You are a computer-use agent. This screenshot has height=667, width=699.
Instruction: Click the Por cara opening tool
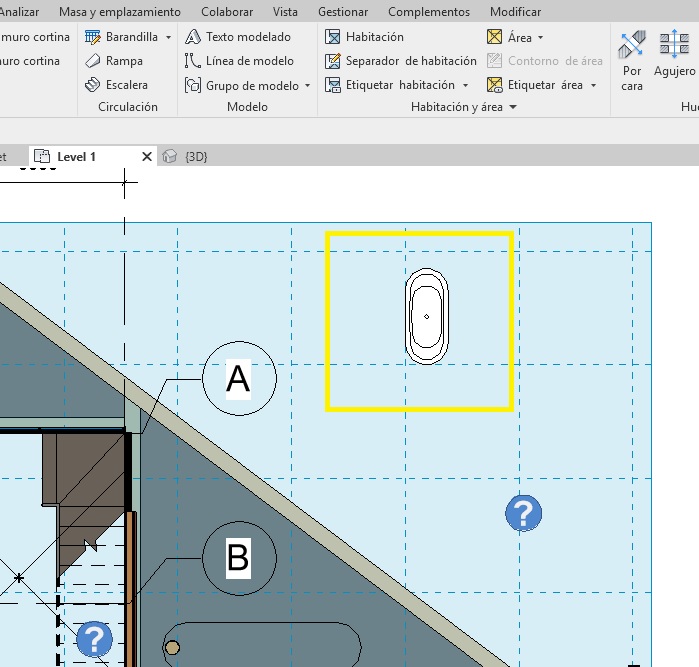point(632,58)
